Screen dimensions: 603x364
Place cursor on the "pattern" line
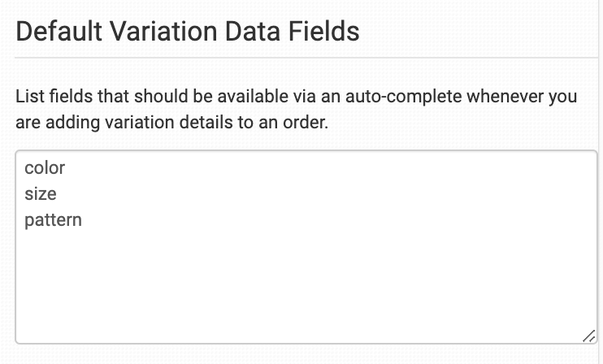(x=54, y=220)
